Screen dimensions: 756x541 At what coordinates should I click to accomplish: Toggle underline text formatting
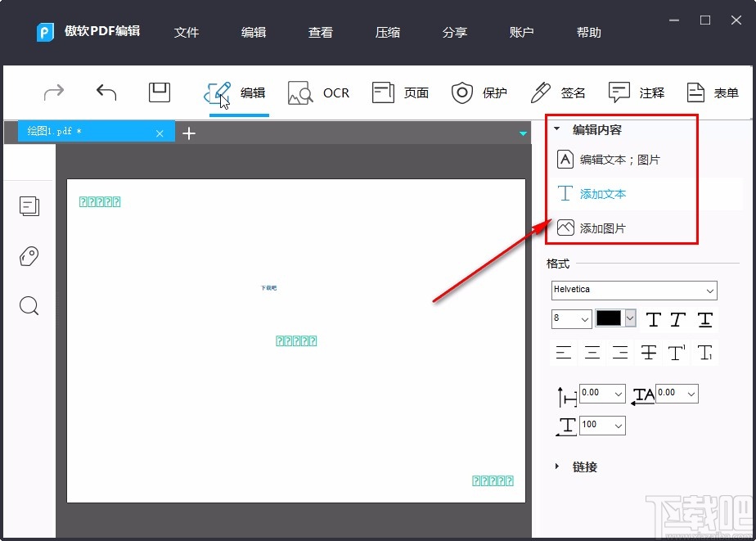pos(704,319)
